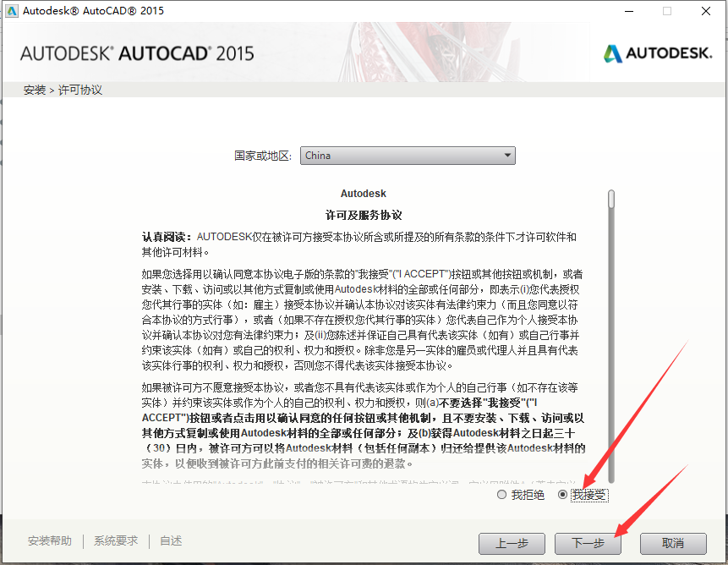
Task: Click the 下一步 (Next) button
Action: pos(588,543)
